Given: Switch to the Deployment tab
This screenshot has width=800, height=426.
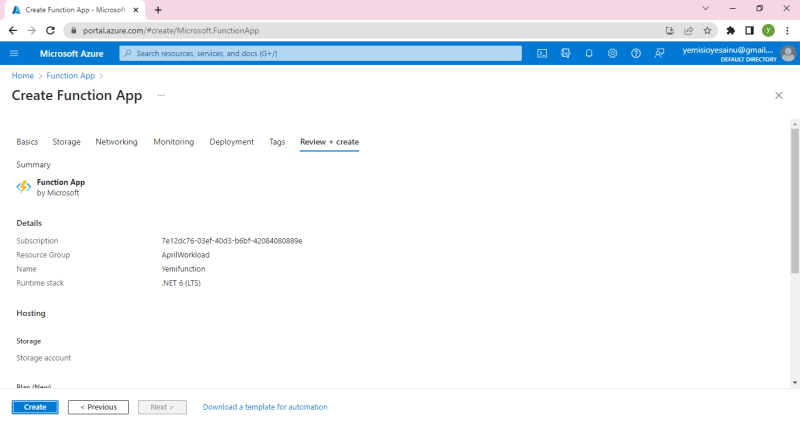Looking at the screenshot, I should coord(232,142).
